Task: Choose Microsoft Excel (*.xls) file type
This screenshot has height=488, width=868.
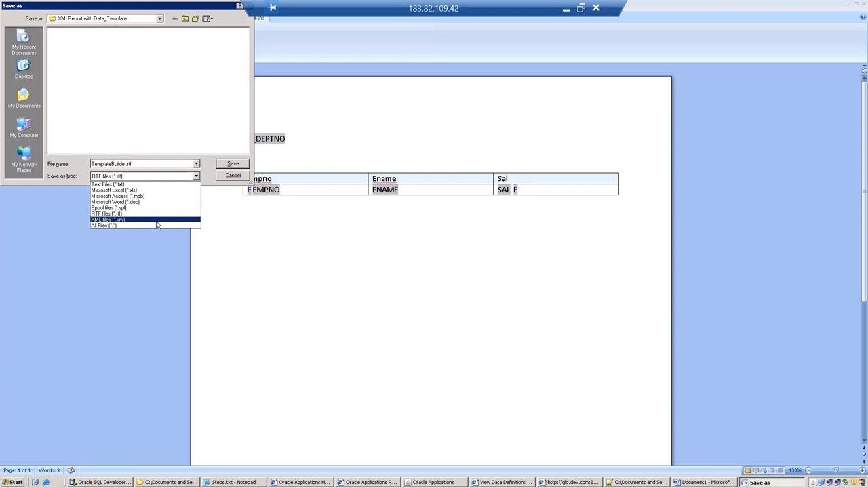Action: 145,190
